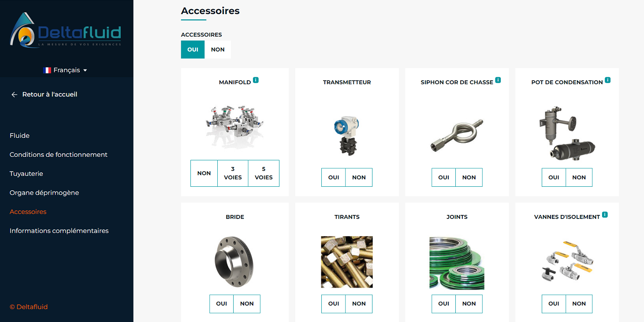
Task: Click the Manifold info icon
Action: 256,80
